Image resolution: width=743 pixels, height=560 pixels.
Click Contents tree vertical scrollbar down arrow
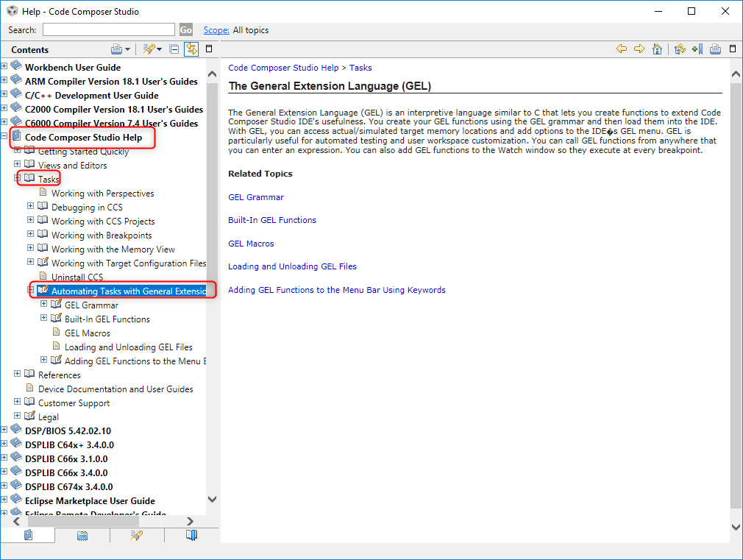pyautogui.click(x=213, y=500)
